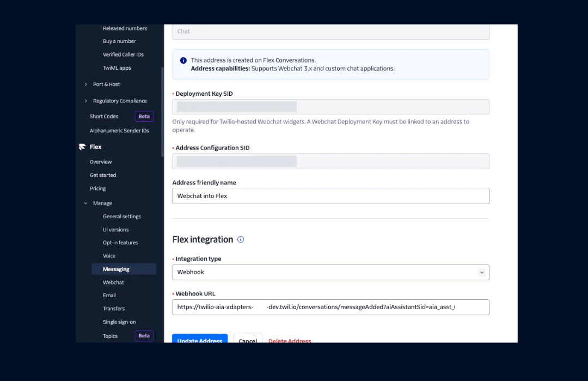Click the Webhook URL input field
The image size is (588, 381).
[331, 307]
